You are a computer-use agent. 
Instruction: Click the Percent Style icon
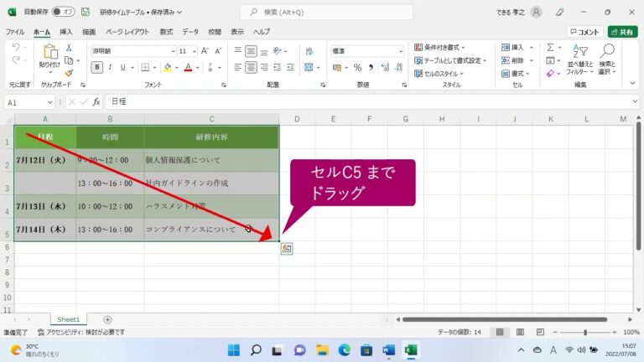coord(358,67)
